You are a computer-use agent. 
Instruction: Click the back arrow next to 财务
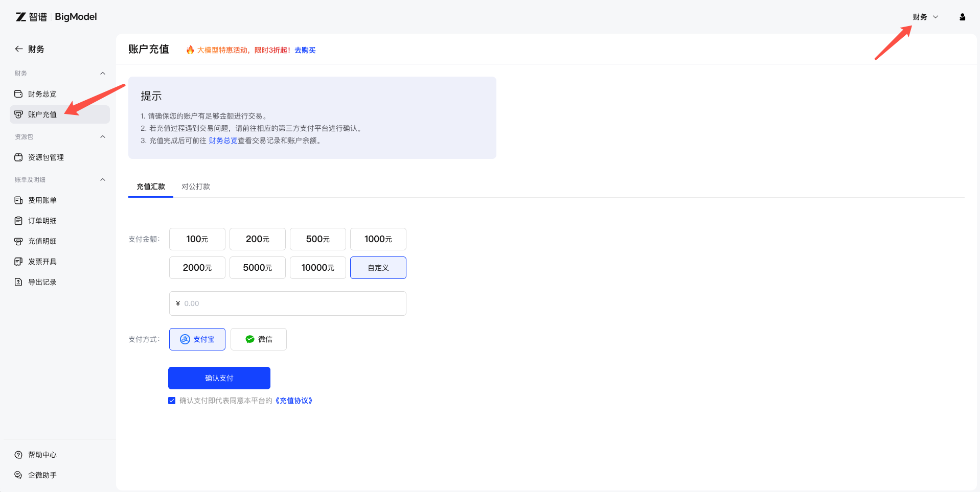pos(19,49)
